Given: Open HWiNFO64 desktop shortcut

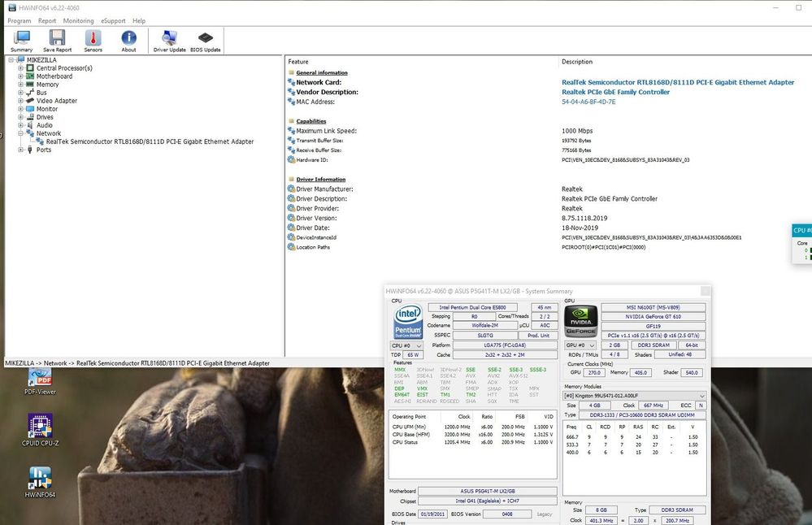Looking at the screenshot, I should tap(40, 482).
